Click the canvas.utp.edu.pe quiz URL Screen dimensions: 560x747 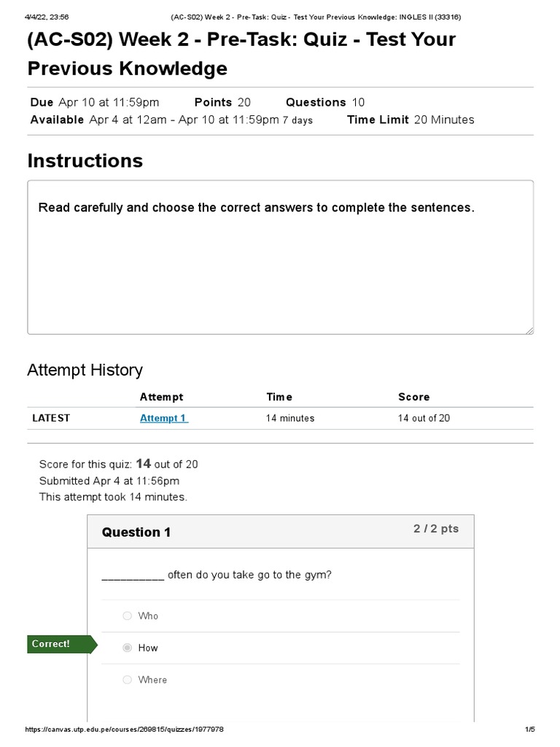124,729
